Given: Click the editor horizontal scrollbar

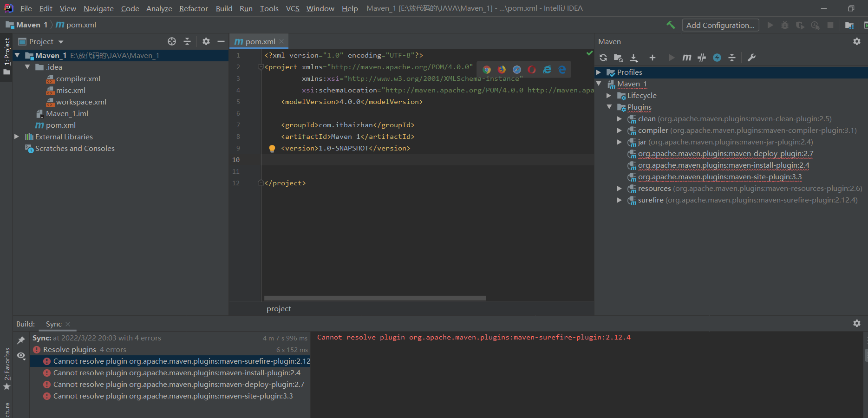Looking at the screenshot, I should pyautogui.click(x=375, y=298).
